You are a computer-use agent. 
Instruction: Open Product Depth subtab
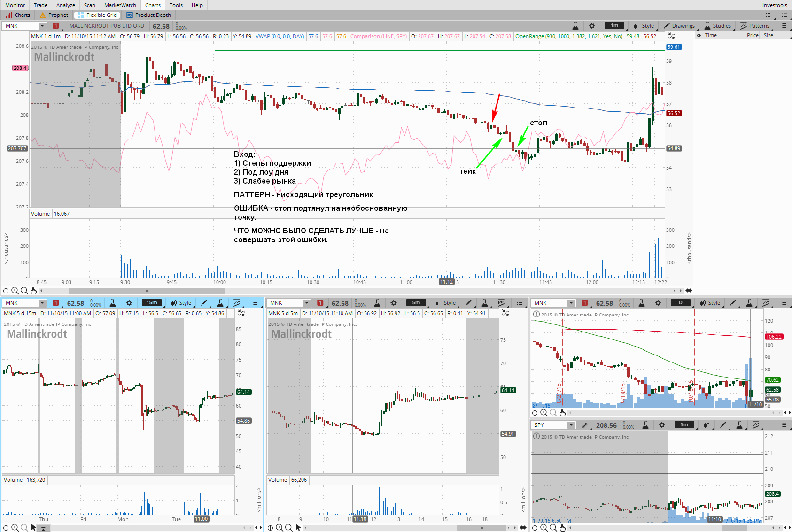148,15
